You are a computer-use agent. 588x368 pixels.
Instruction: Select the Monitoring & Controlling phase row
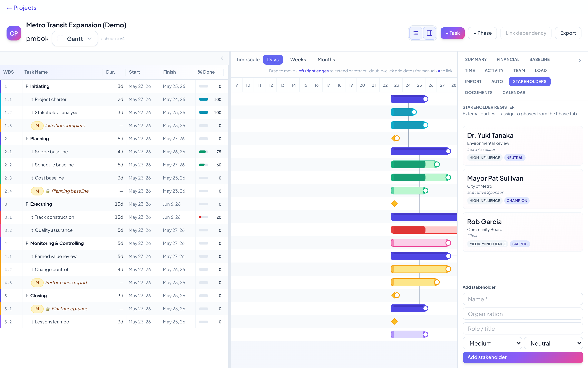tap(114, 243)
